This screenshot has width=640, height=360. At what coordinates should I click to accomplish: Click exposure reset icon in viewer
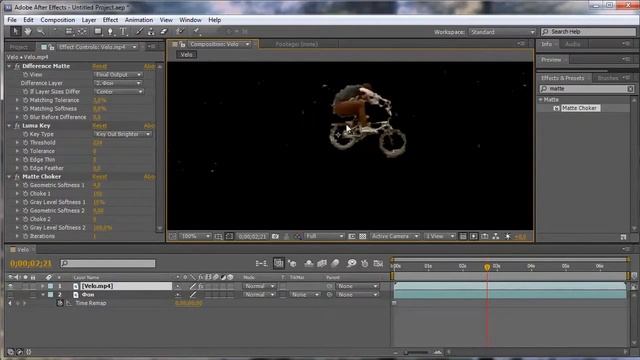click(x=507, y=236)
